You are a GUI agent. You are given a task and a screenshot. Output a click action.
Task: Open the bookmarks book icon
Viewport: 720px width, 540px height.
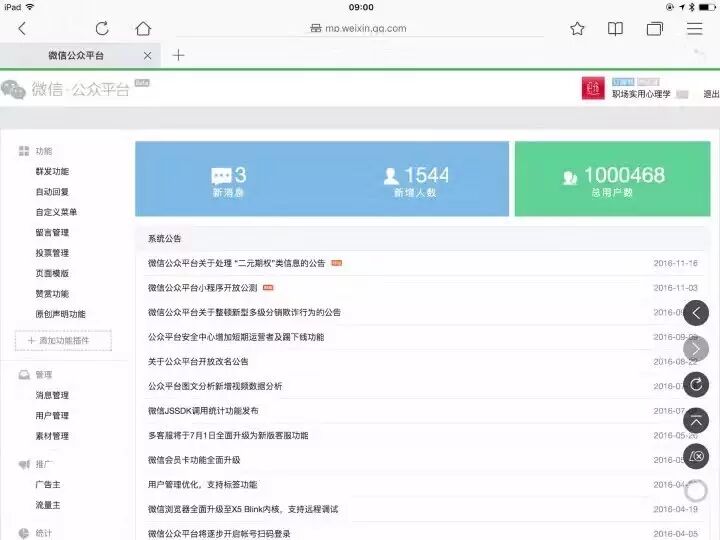tap(615, 29)
